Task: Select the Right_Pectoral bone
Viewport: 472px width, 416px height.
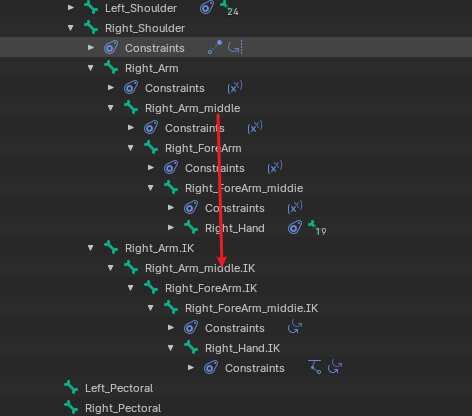Action: click(x=123, y=408)
